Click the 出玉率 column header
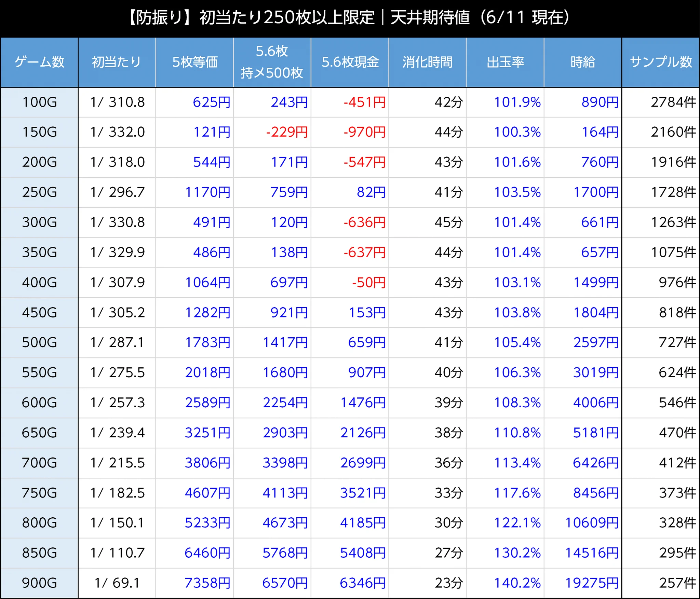 pos(505,62)
